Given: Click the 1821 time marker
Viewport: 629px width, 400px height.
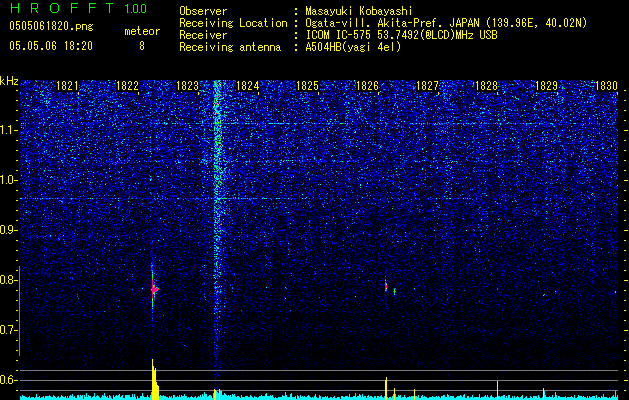Looking at the screenshot, I should (67, 86).
